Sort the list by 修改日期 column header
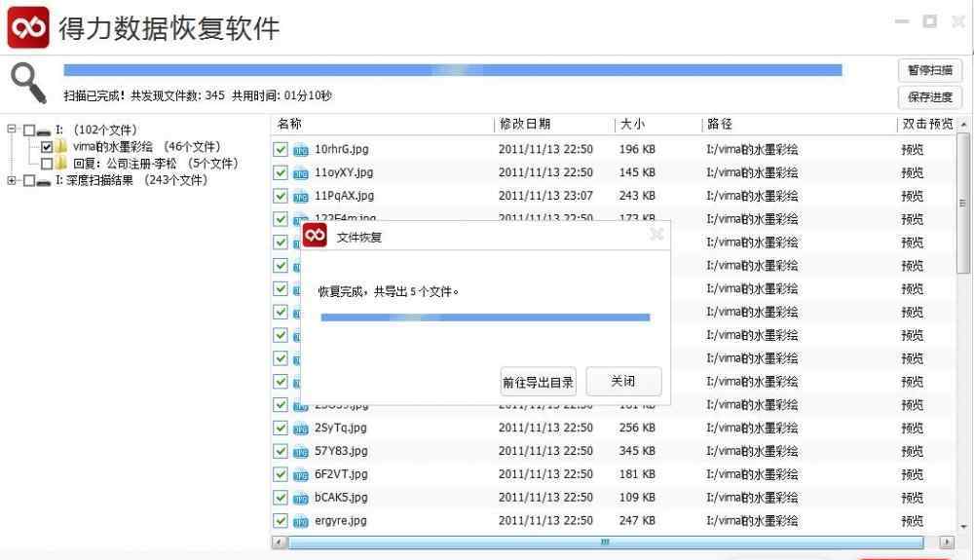This screenshot has height=560, width=974. (525, 125)
